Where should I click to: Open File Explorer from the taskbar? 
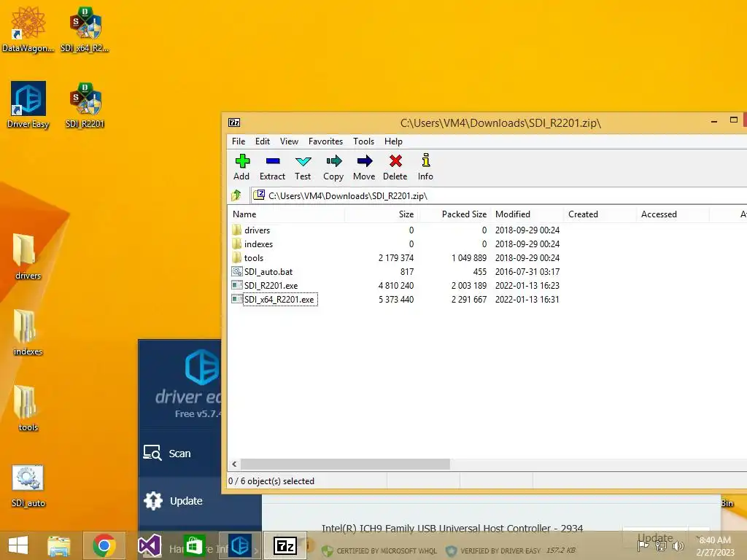tap(59, 545)
